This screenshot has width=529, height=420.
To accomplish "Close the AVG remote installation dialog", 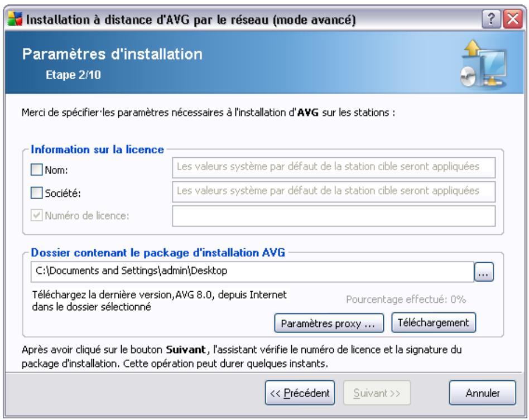I will click(x=513, y=19).
